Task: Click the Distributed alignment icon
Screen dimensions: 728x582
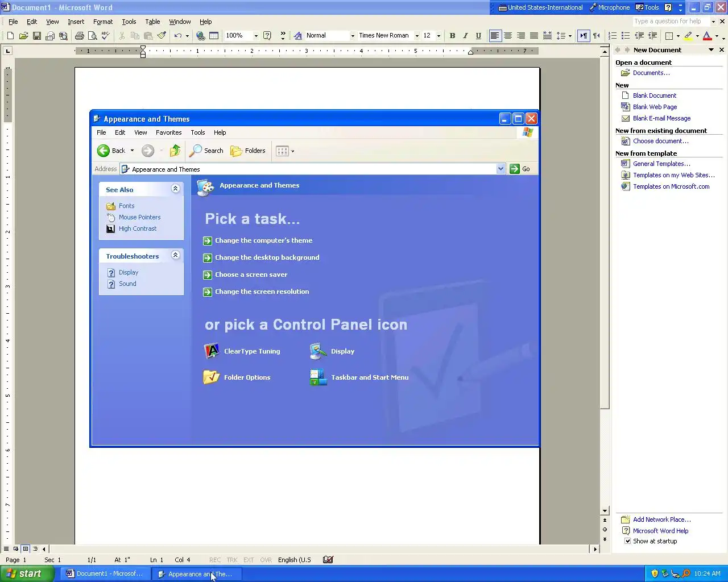Action: point(547,36)
